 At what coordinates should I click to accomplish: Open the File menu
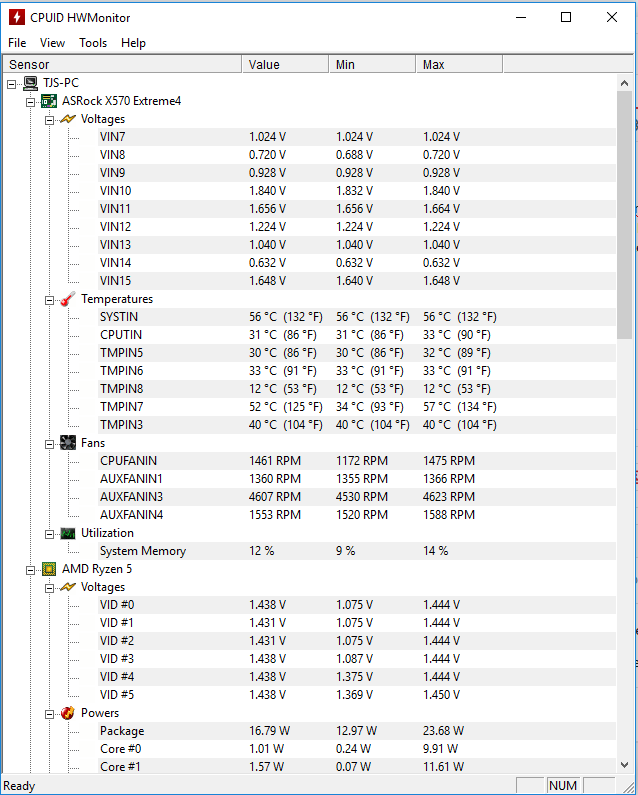tap(17, 43)
